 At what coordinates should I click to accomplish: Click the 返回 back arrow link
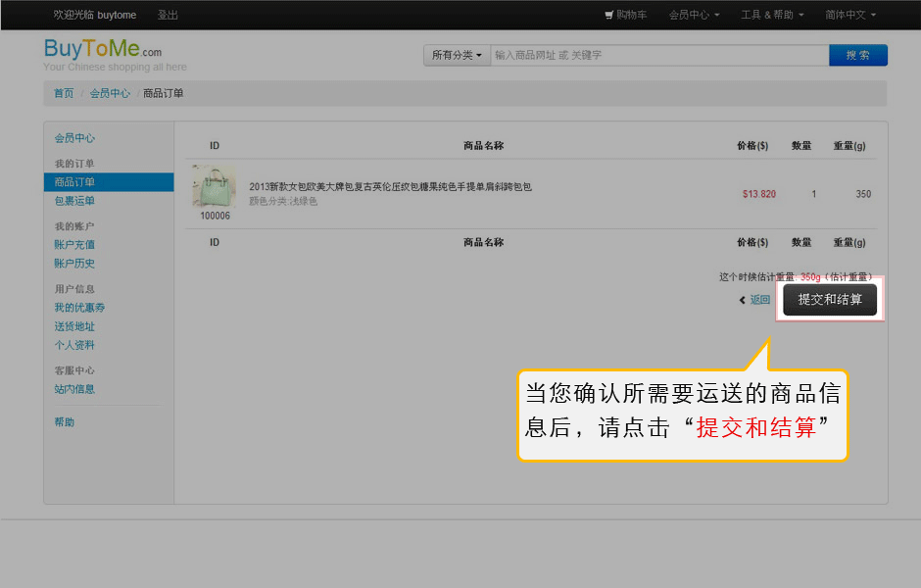coord(755,300)
